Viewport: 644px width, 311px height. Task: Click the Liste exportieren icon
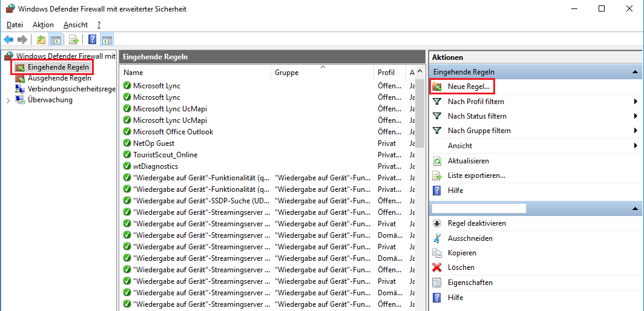pos(437,175)
